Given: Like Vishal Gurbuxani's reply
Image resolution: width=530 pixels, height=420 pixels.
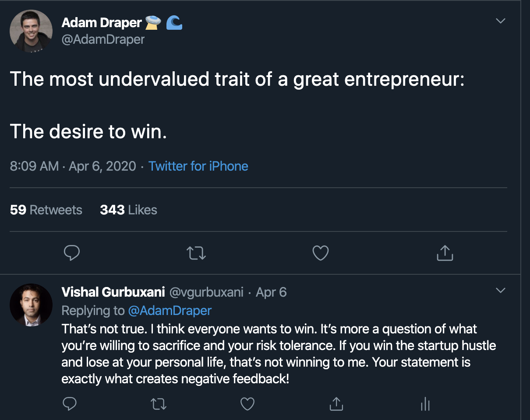Looking at the screenshot, I should (x=247, y=404).
